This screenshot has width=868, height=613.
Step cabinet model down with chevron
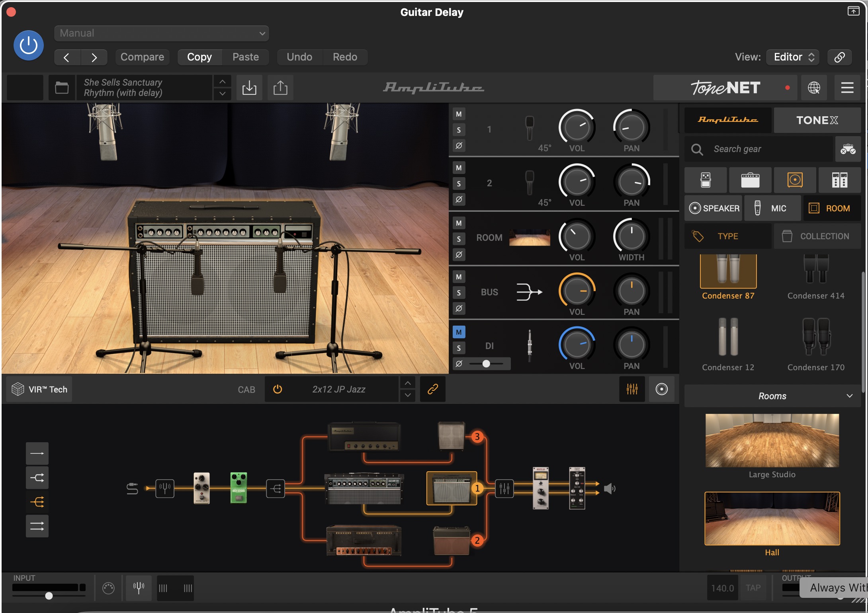point(407,395)
